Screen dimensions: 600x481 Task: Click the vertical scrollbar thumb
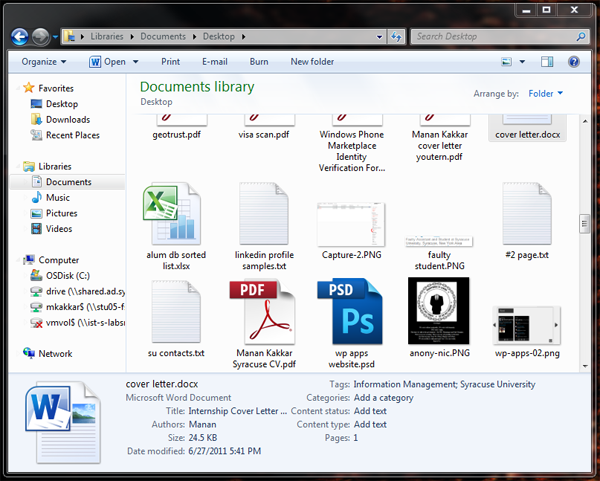click(584, 224)
